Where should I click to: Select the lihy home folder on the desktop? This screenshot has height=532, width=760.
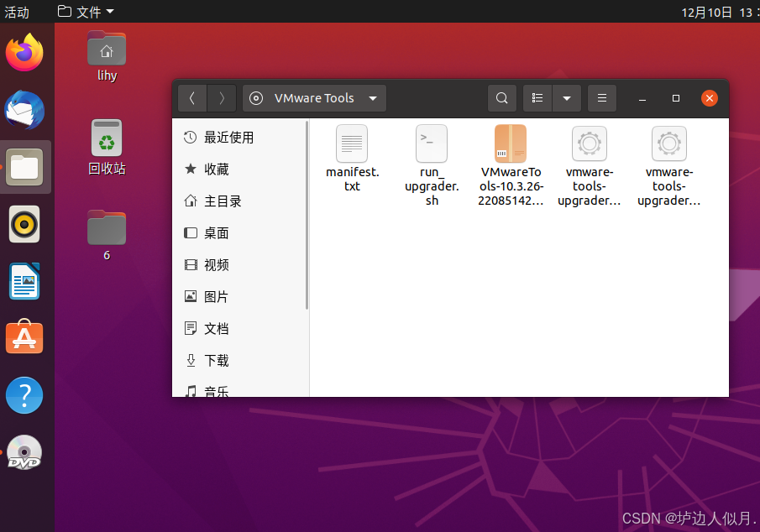pos(107,57)
